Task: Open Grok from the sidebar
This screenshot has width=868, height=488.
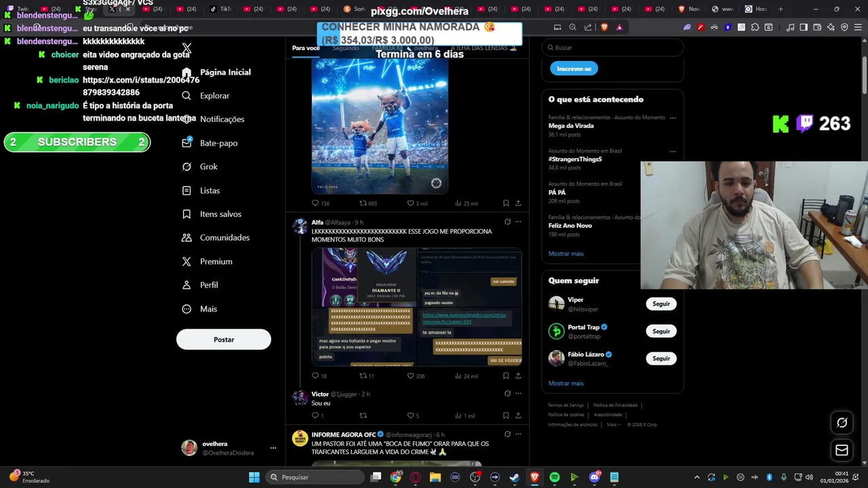Action: tap(200, 167)
